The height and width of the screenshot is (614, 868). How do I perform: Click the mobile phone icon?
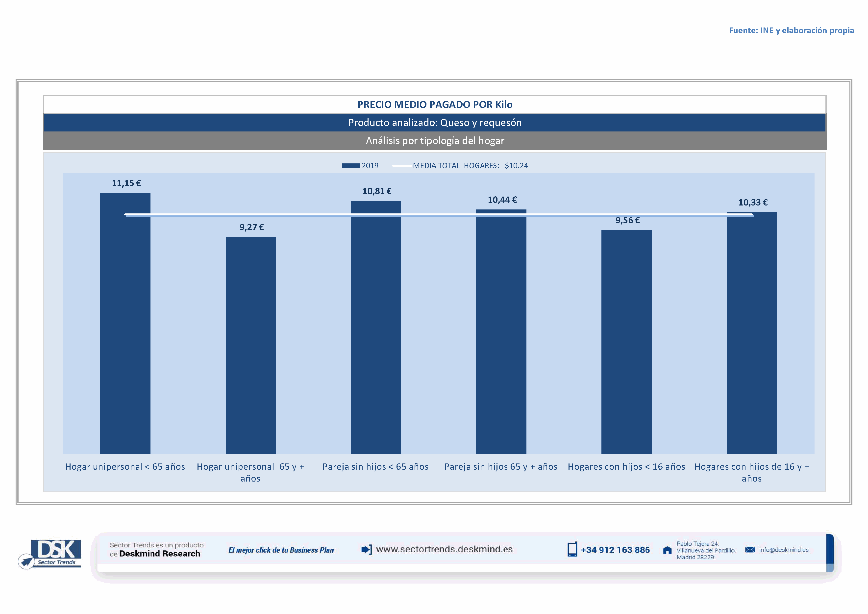[572, 549]
